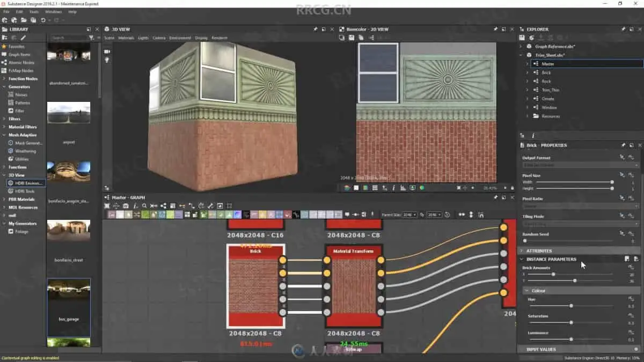Click the Substance link icon in Explorer toolbar

531,38
